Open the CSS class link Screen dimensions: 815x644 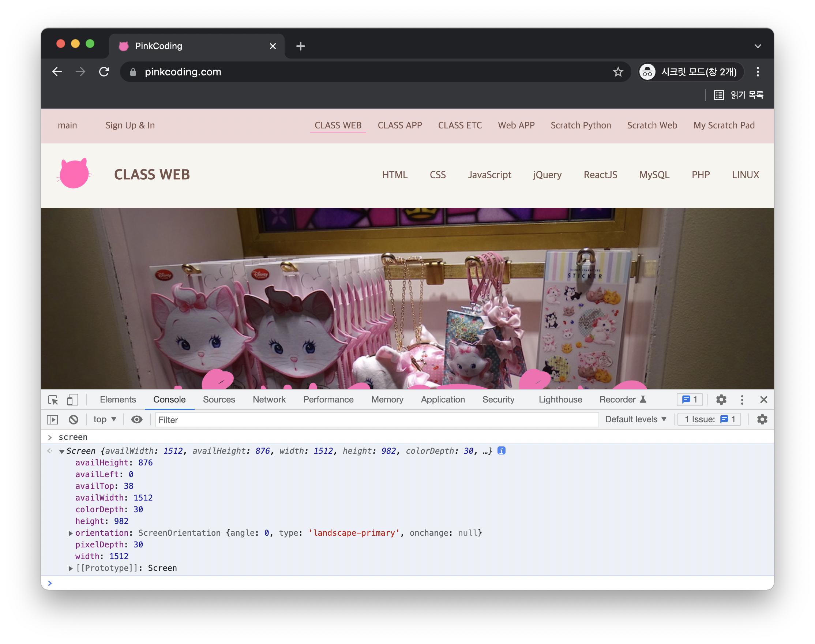(x=437, y=175)
